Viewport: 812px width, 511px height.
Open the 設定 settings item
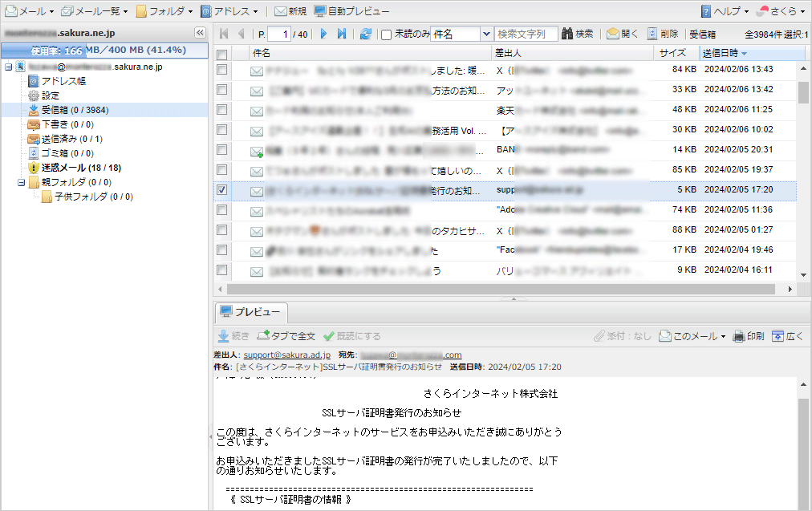(x=44, y=95)
